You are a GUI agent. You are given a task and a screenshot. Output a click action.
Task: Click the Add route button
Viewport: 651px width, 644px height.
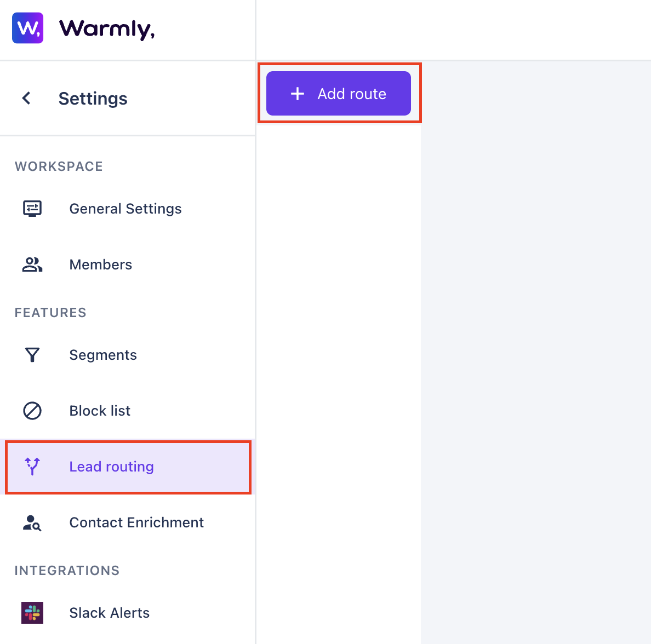(338, 93)
